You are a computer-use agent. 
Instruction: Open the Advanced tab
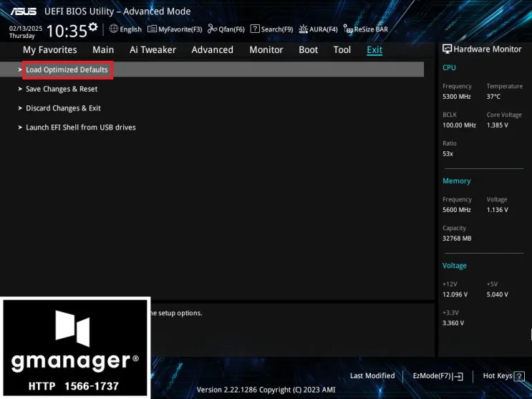213,50
